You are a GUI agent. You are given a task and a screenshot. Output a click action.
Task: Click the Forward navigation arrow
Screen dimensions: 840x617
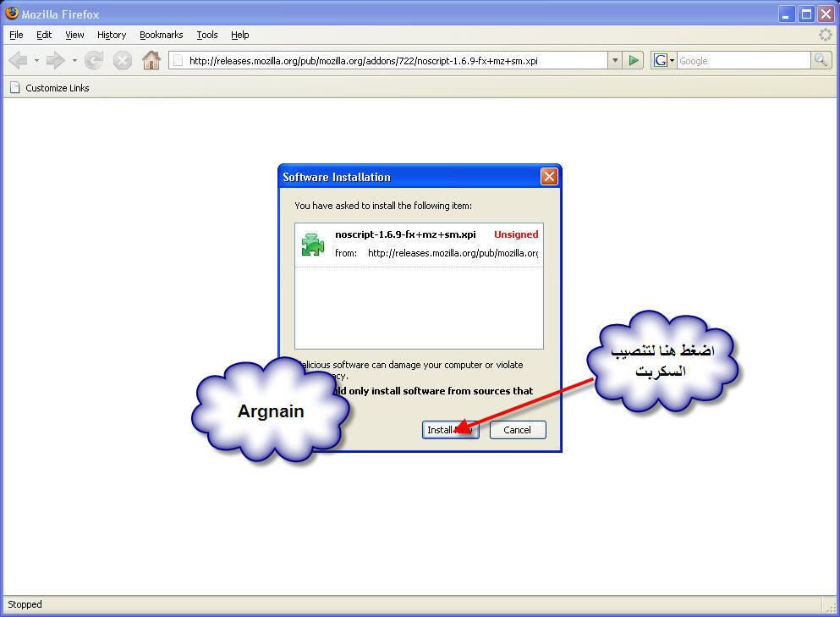(x=55, y=60)
